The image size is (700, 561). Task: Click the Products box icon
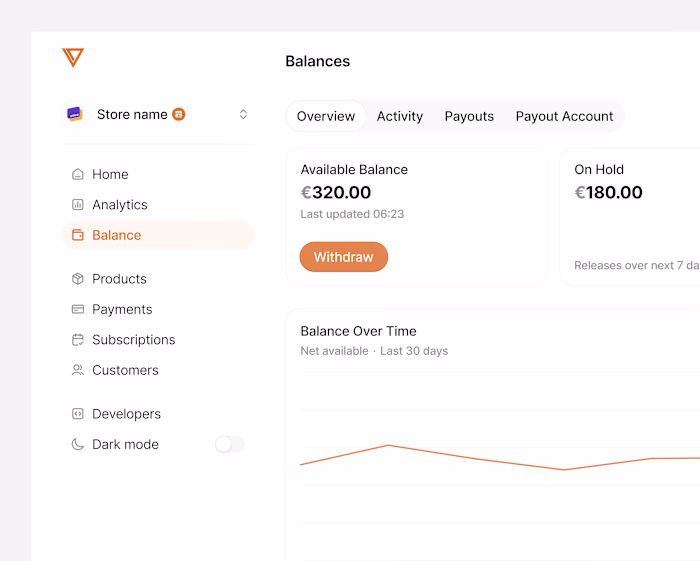tap(78, 278)
